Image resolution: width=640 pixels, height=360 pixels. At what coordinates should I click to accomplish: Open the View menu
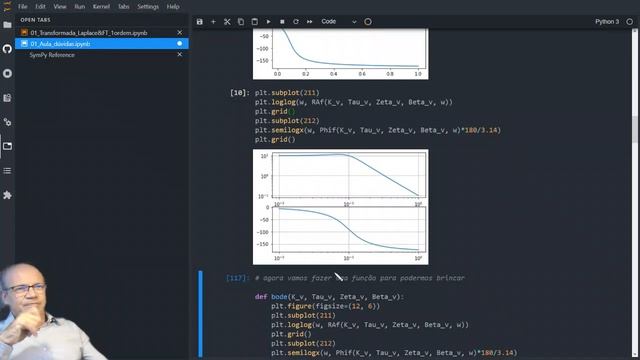pyautogui.click(x=60, y=7)
